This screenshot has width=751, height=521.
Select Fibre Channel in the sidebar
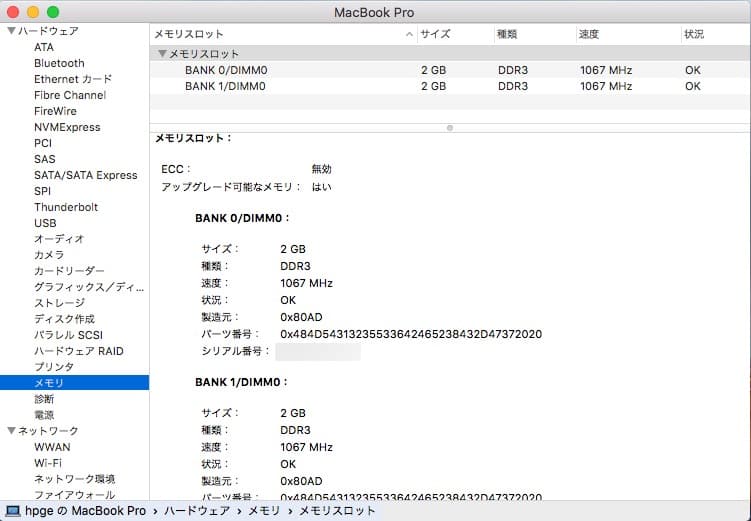point(70,95)
